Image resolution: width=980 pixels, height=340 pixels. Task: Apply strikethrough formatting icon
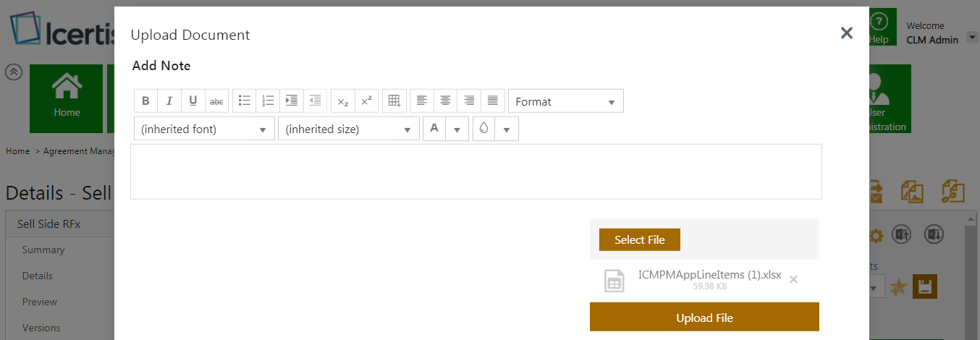tap(216, 101)
